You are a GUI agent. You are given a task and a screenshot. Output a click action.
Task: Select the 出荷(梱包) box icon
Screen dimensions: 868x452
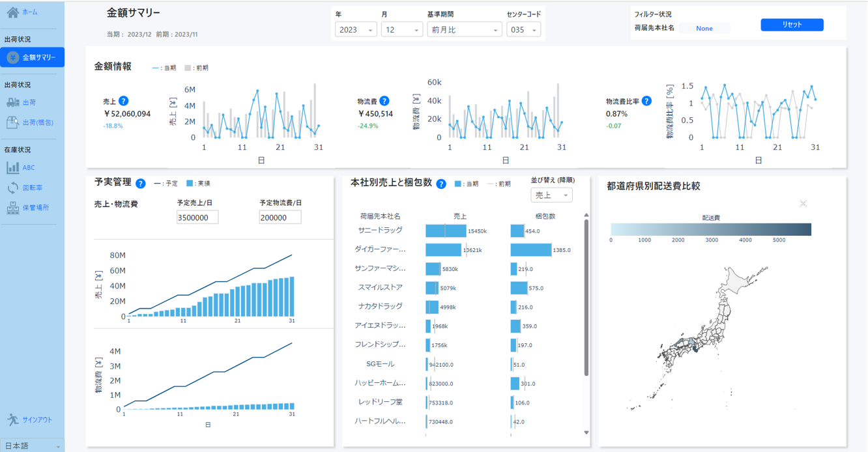pos(12,122)
